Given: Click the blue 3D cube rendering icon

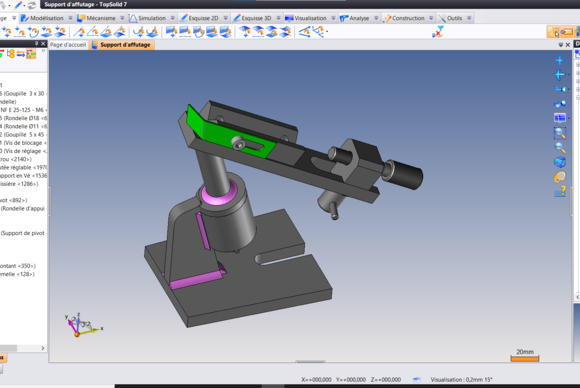Looking at the screenshot, I should [560, 162].
